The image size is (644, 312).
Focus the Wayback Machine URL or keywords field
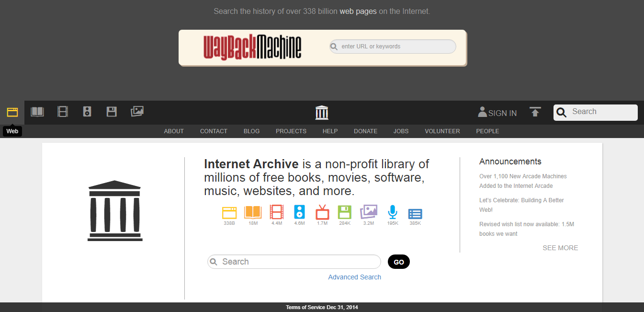[x=393, y=46]
